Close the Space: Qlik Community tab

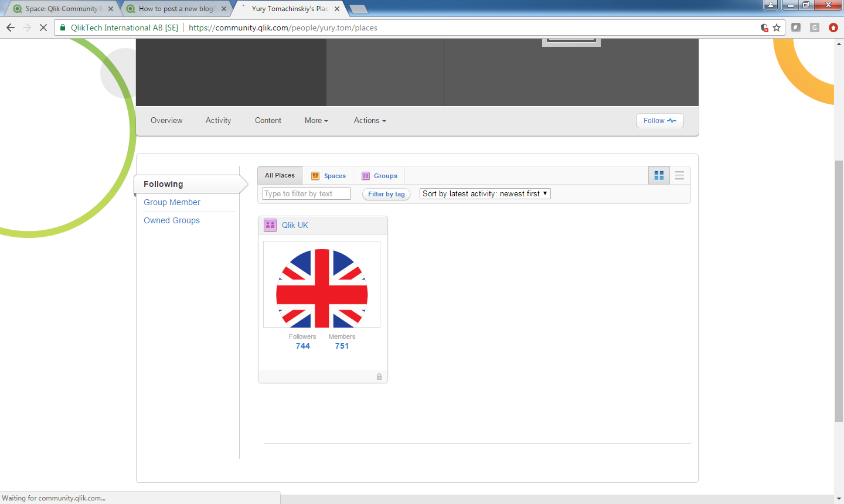coord(111,9)
